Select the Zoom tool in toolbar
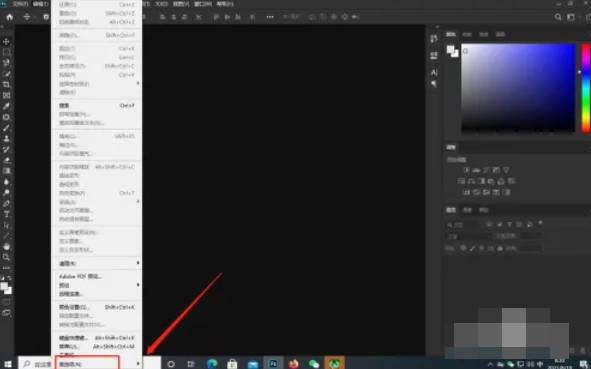 [x=6, y=257]
